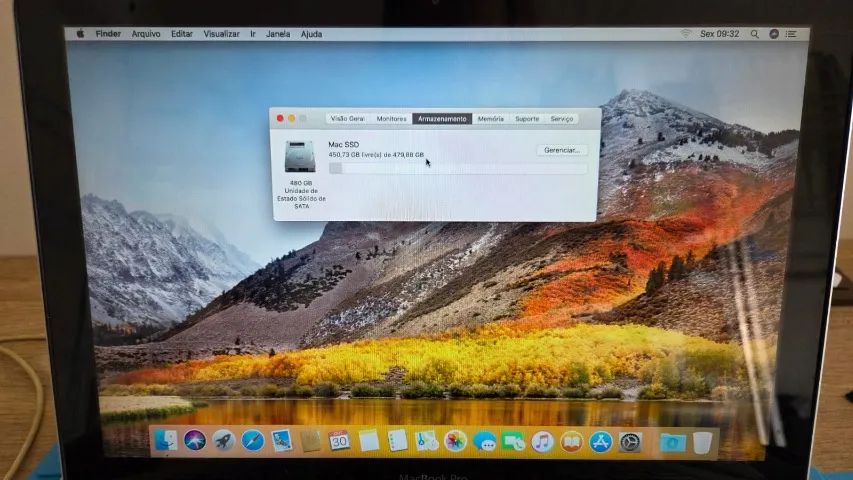Click the Mac SSD storage usage bar

(458, 169)
